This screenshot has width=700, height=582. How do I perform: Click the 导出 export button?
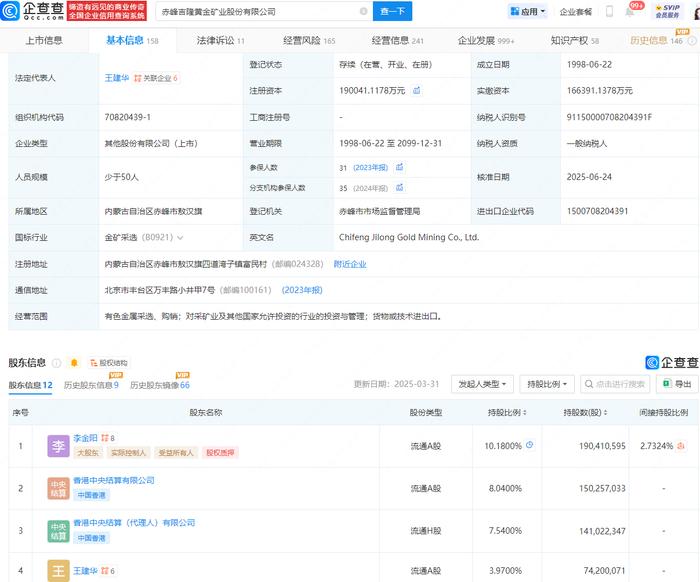[x=678, y=384]
